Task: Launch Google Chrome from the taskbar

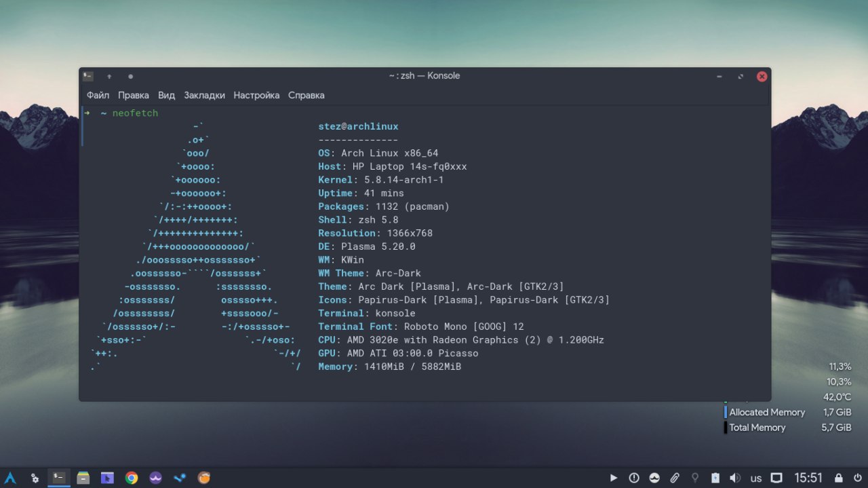Action: [132, 478]
